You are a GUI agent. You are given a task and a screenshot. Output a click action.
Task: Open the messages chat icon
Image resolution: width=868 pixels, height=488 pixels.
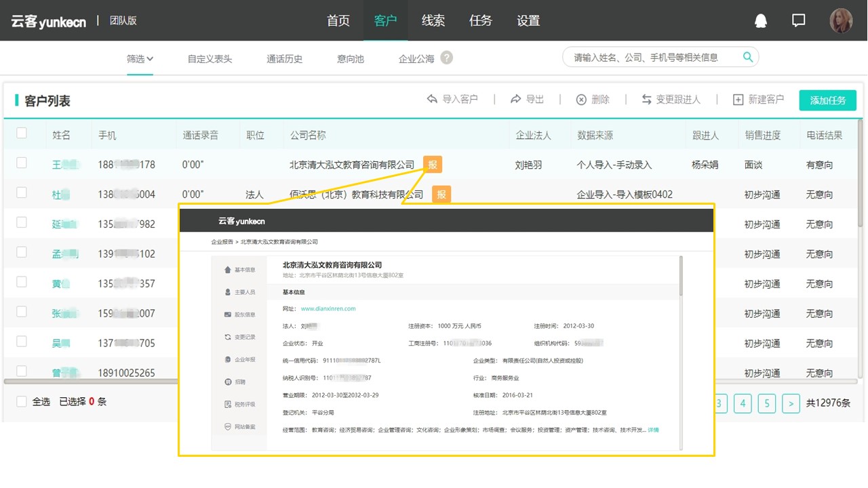coord(799,20)
